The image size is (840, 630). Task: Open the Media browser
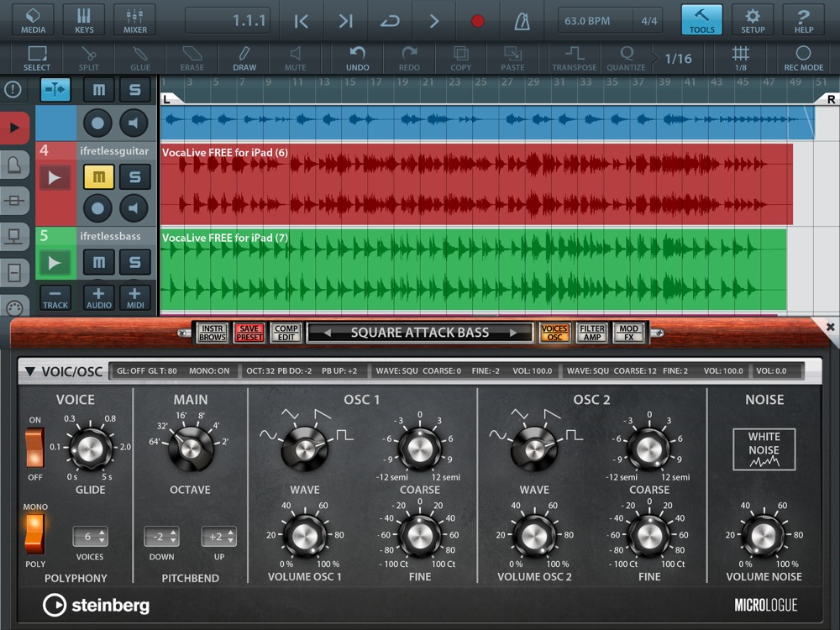34,20
